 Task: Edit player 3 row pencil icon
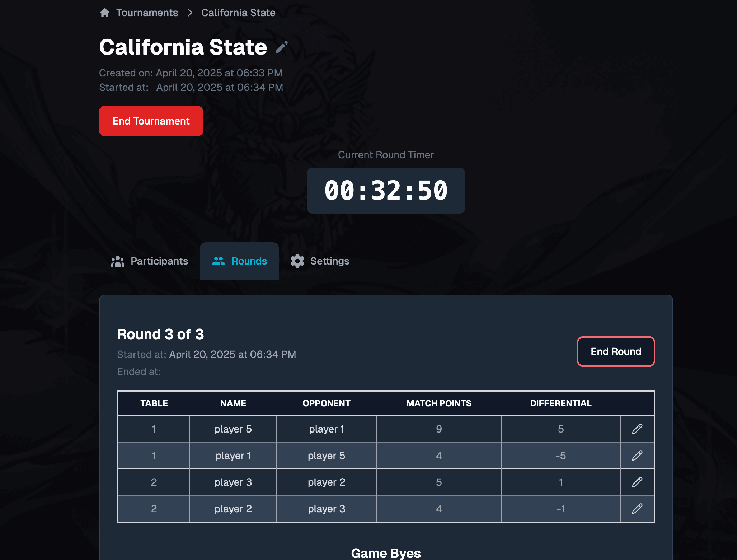click(x=637, y=482)
